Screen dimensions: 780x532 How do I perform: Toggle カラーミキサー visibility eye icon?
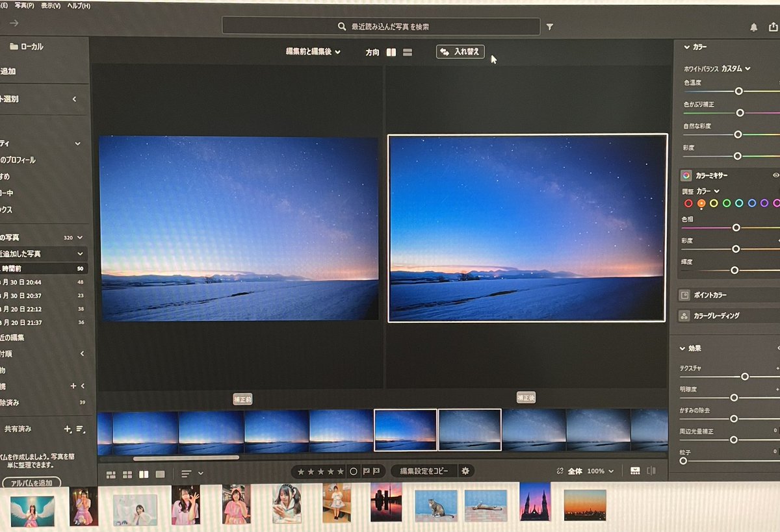pos(775,175)
